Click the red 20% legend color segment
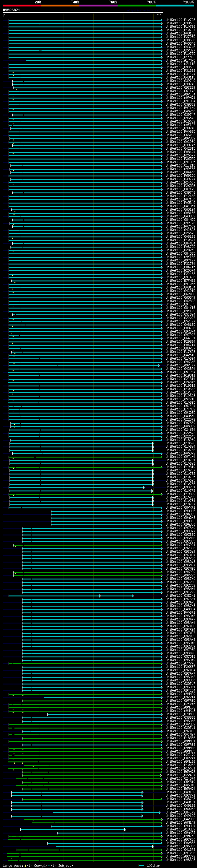 pos(22,6)
